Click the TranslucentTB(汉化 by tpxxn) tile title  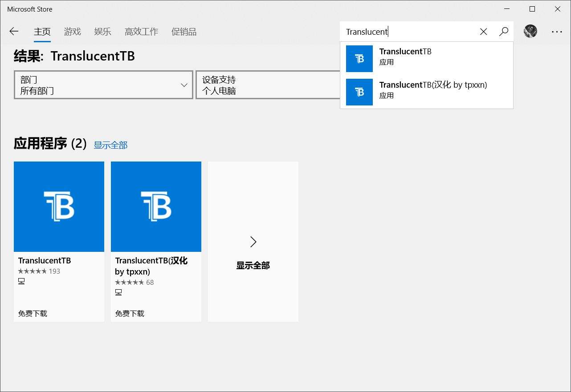pos(151,266)
